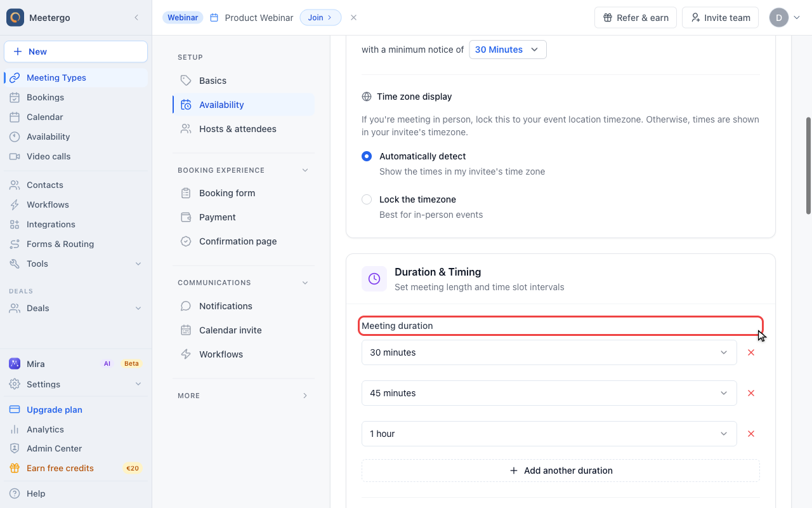The width and height of the screenshot is (812, 508).
Task: Open Help question mark icon
Action: tap(15, 493)
